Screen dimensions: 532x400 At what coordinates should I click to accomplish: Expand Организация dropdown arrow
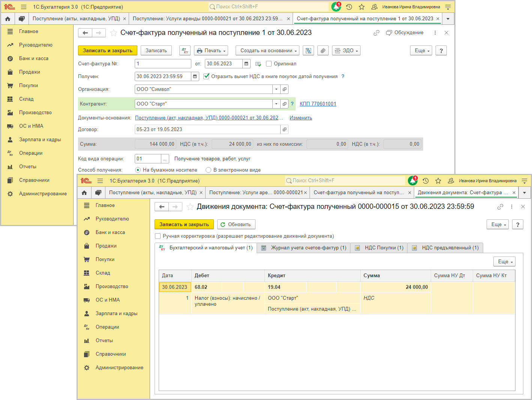tap(277, 89)
